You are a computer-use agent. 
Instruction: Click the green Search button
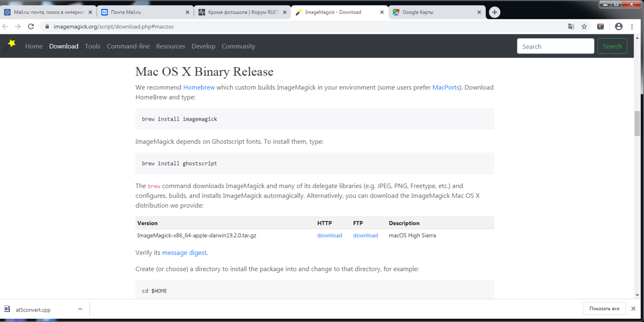612,46
